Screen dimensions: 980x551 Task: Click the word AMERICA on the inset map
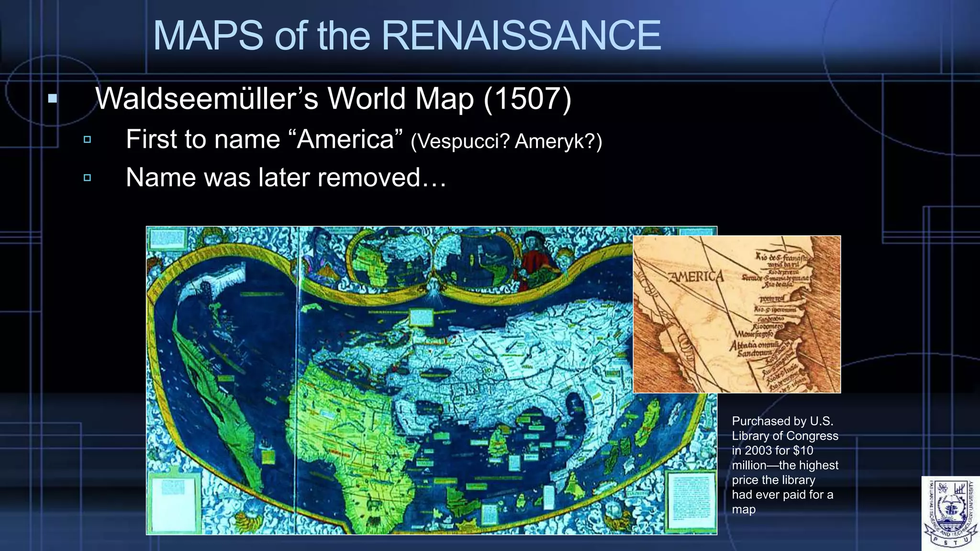coord(696,276)
